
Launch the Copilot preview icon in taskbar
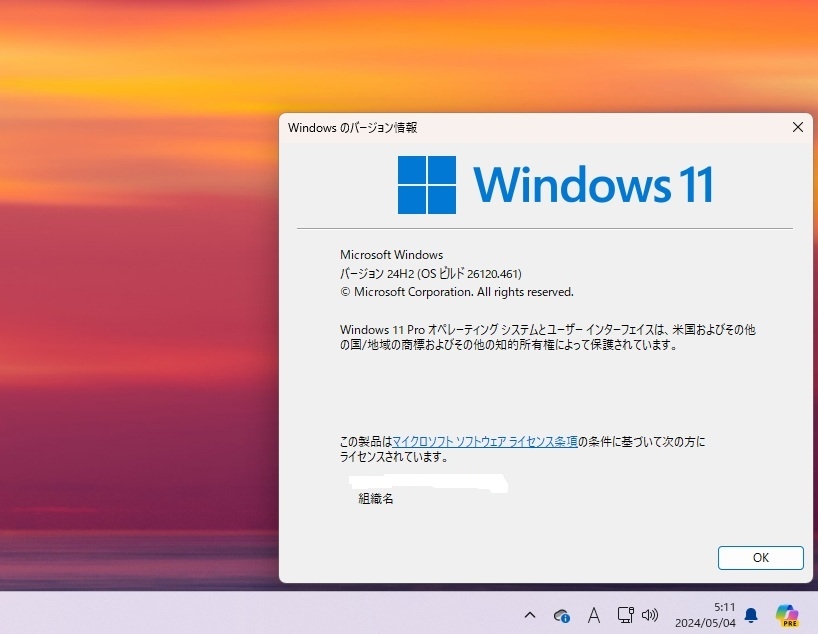click(x=787, y=615)
